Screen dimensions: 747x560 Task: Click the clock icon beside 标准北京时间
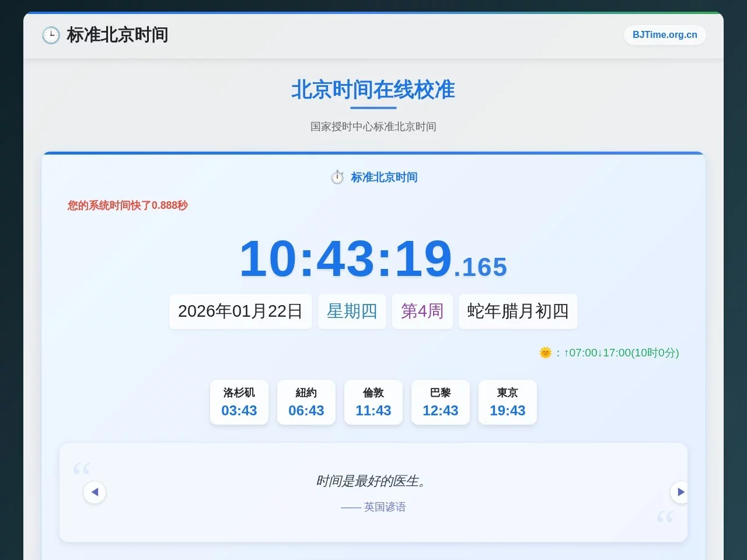point(51,35)
